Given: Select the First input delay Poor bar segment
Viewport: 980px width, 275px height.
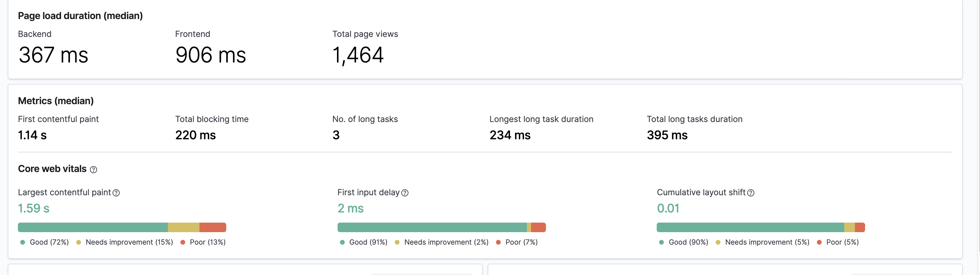Looking at the screenshot, I should [538, 227].
